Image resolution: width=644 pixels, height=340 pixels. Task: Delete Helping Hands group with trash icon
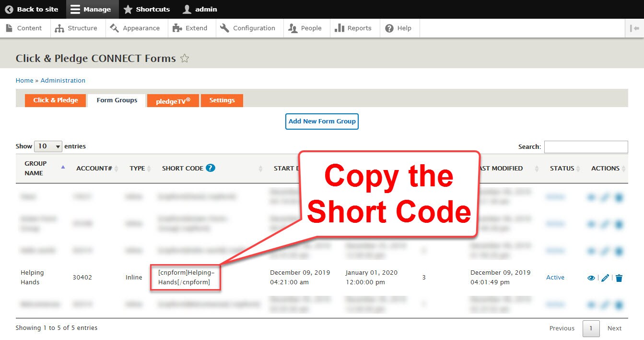tap(619, 278)
